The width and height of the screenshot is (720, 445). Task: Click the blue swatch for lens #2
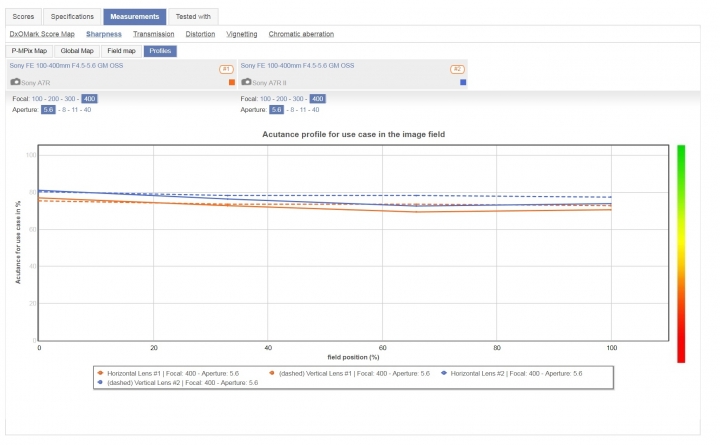pyautogui.click(x=463, y=82)
